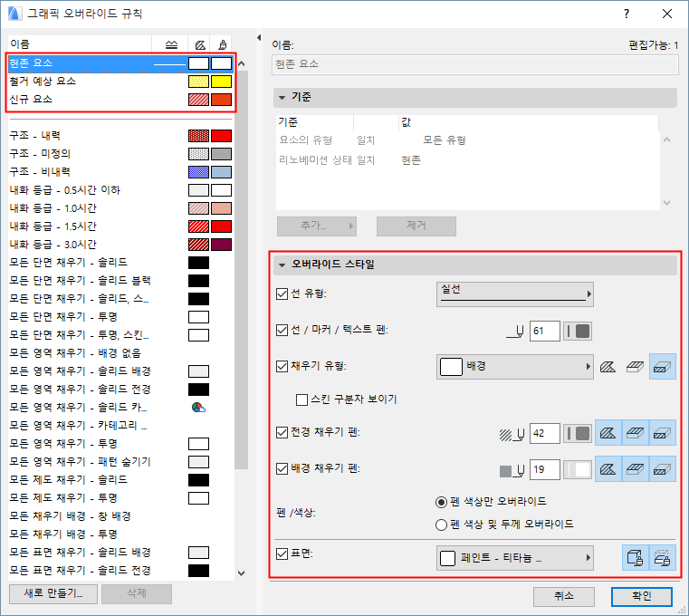Click cover fill icon beside 채우기 유형
The image size is (689, 616).
pyautogui.click(x=635, y=366)
